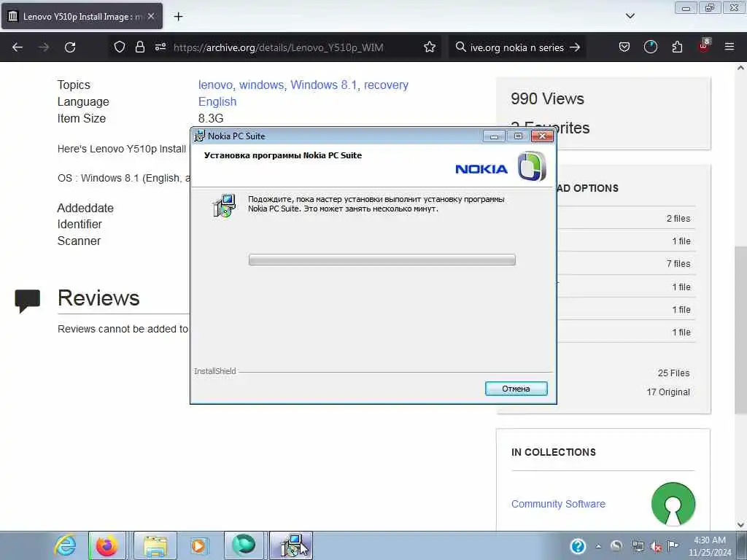Show hidden tray icons arrow
Screen dimensions: 747x560
(598, 547)
